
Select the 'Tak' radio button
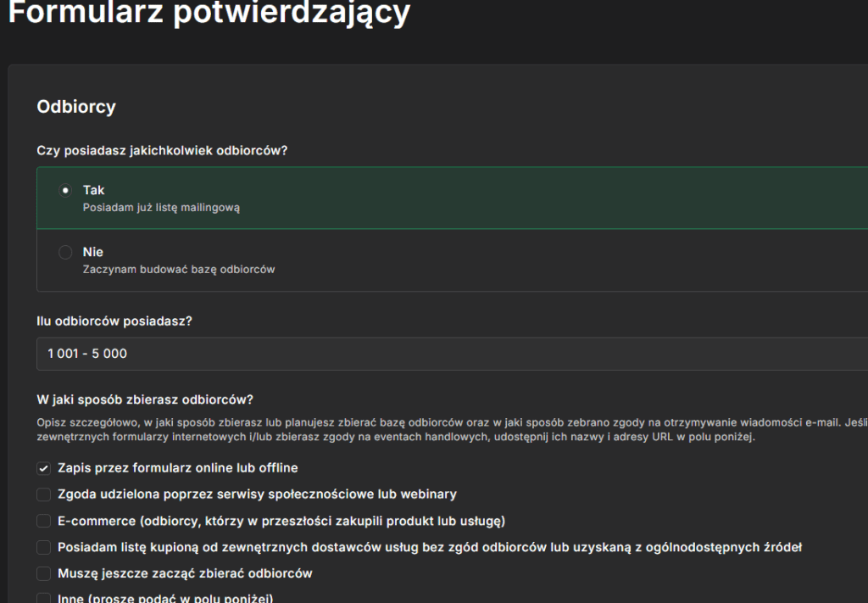click(65, 191)
